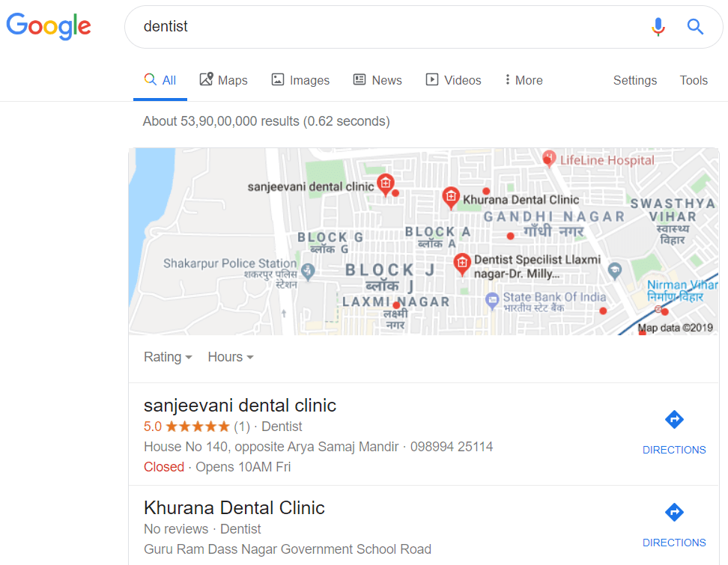This screenshot has height=565, width=728.
Task: Click Shakarpur Police Station map marker
Action: (x=308, y=271)
